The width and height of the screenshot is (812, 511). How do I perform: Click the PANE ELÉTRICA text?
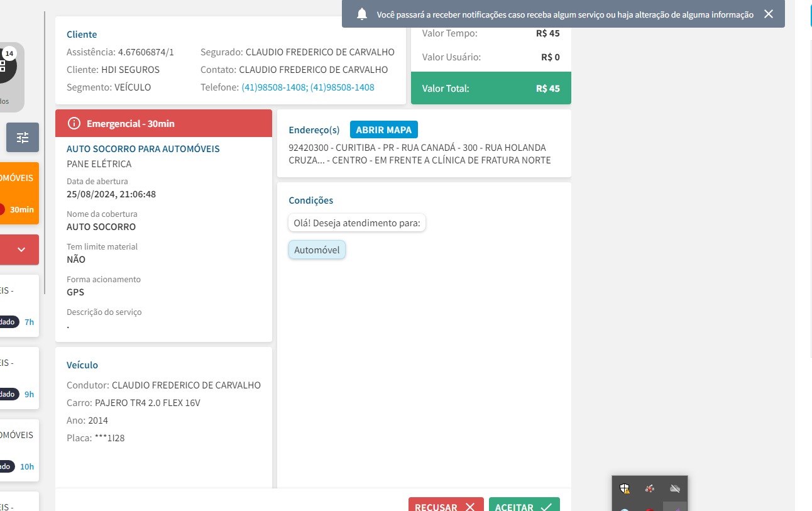point(99,164)
